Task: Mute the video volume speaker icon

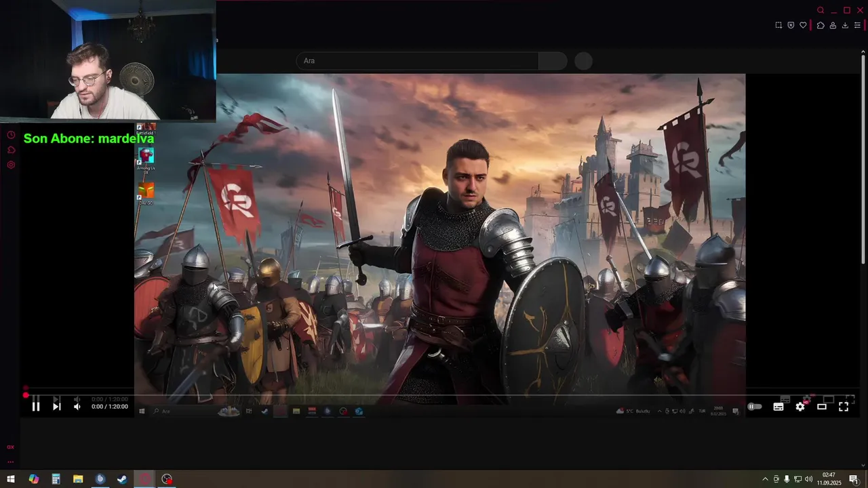Action: (77, 407)
